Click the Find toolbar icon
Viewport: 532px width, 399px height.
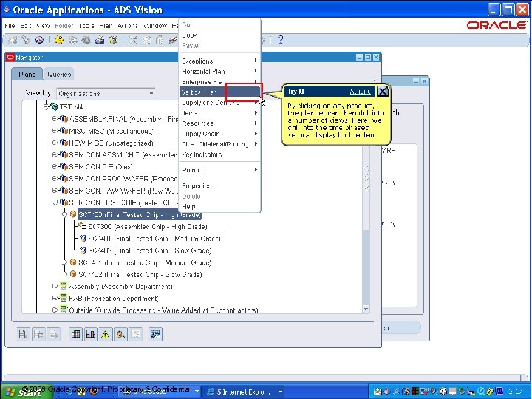click(26, 40)
